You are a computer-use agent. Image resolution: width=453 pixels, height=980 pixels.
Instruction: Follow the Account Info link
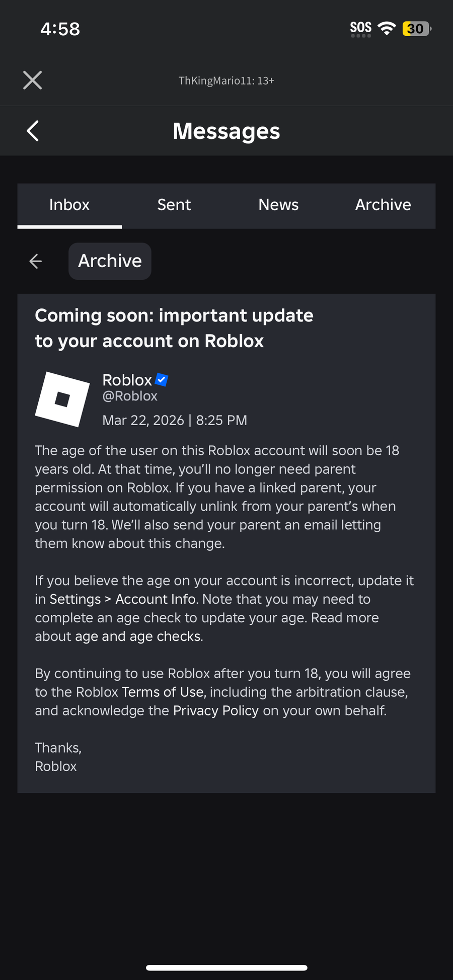tap(156, 599)
